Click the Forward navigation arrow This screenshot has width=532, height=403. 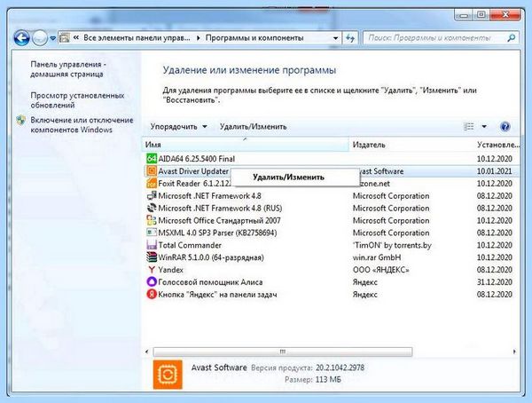point(40,37)
